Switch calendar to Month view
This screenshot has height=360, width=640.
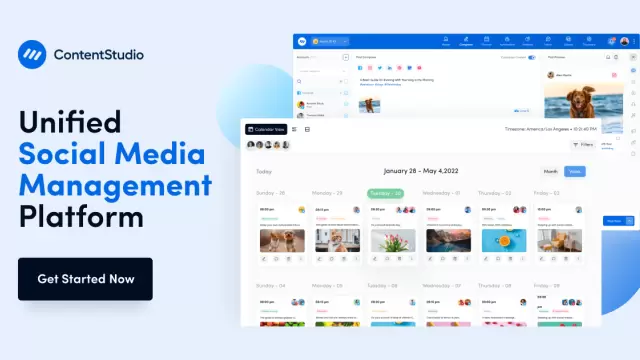(x=551, y=171)
